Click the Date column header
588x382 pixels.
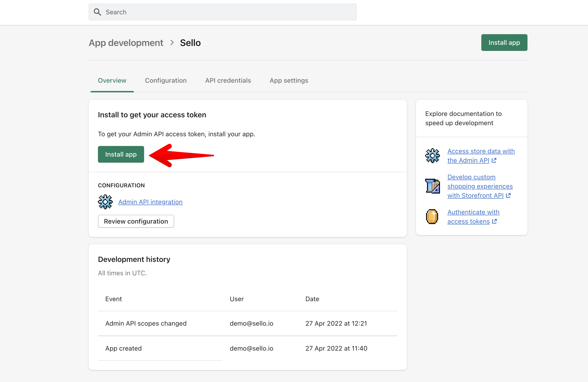click(x=312, y=299)
